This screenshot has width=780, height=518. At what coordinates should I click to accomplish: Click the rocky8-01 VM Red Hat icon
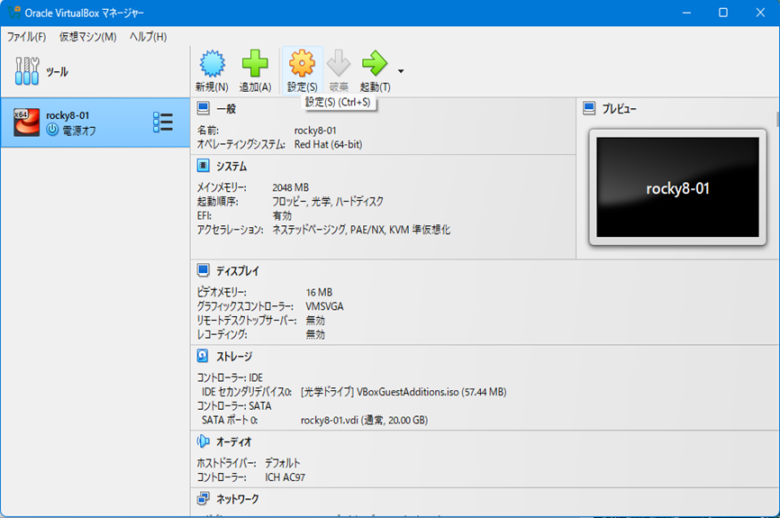(26, 122)
